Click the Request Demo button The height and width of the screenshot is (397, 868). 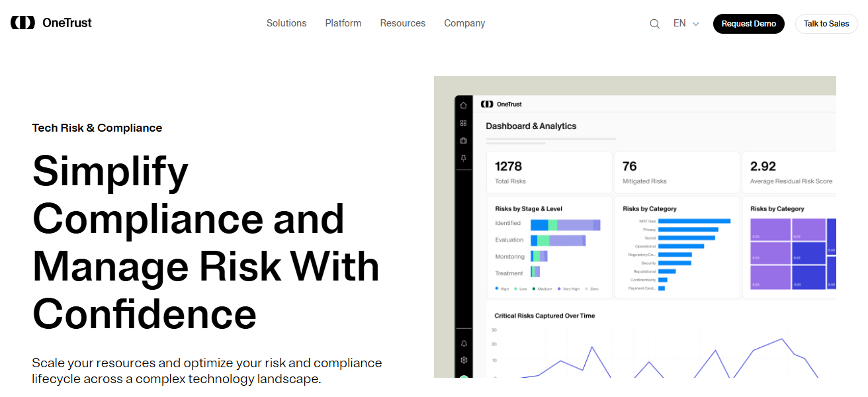749,24
